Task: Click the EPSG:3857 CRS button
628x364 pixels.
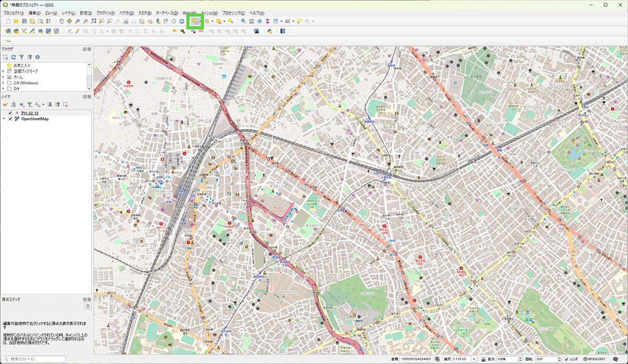Action: click(x=595, y=359)
